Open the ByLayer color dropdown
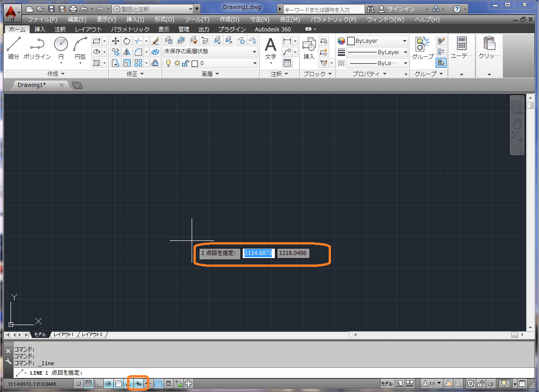539x392 pixels. pos(377,41)
